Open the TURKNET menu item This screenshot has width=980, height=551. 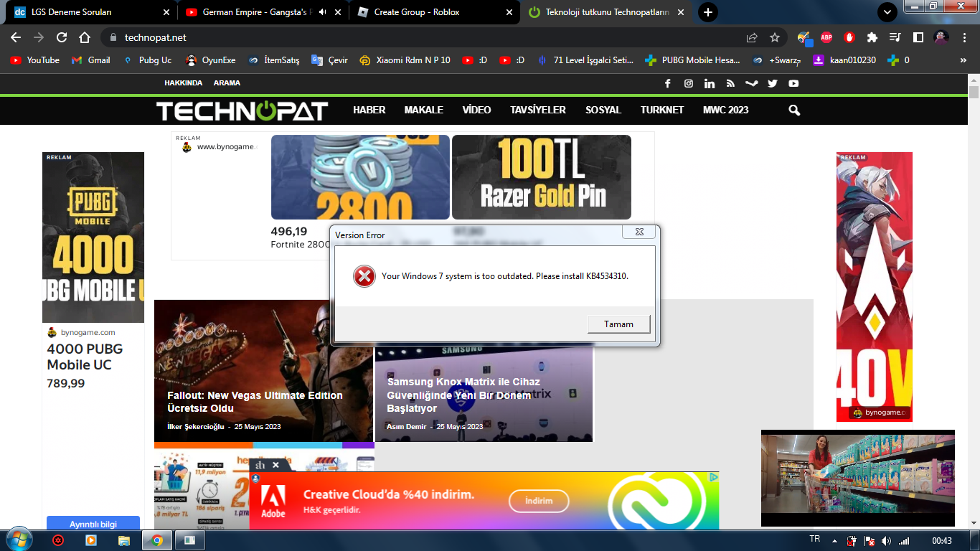tap(662, 110)
